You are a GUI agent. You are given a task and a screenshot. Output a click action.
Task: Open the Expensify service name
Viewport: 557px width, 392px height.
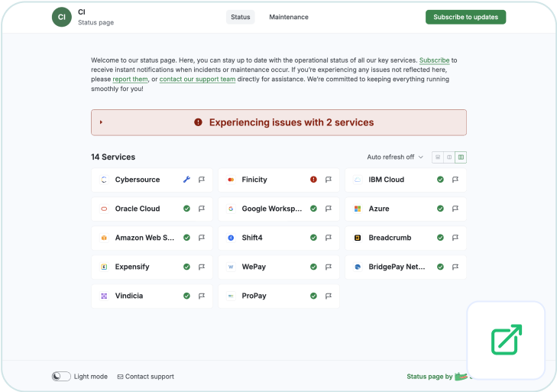132,267
